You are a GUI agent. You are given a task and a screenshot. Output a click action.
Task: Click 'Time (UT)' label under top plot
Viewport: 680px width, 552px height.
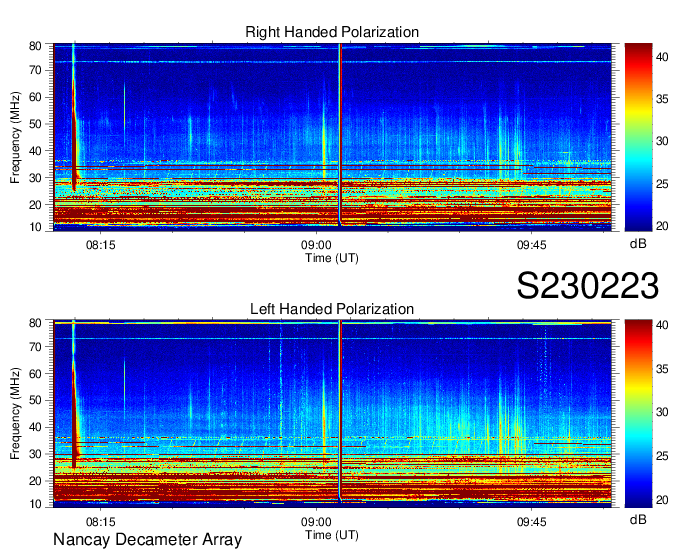coord(332,258)
